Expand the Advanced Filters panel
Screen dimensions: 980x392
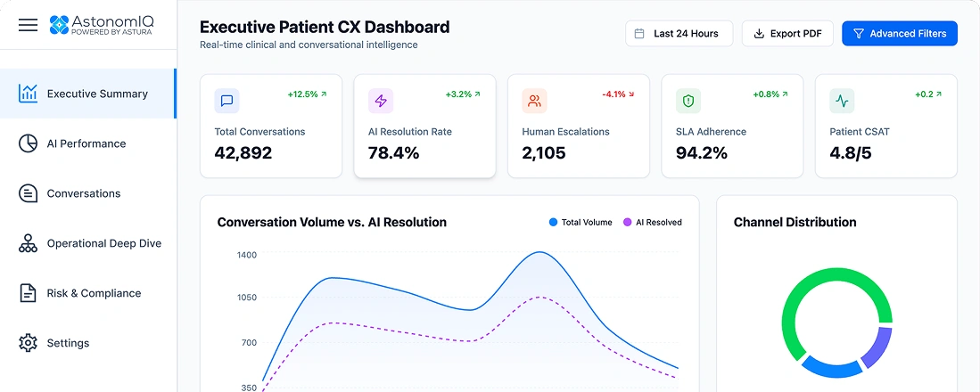pos(899,34)
